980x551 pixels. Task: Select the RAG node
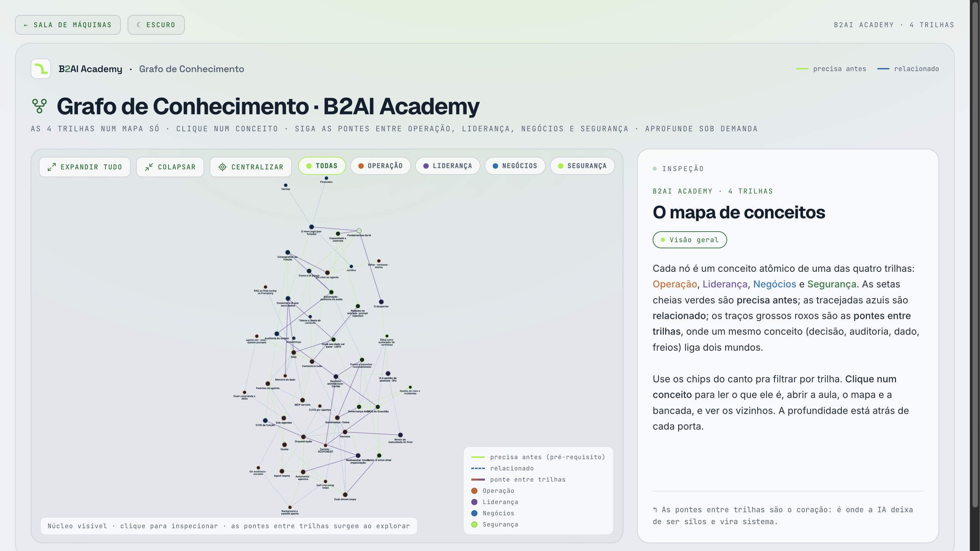click(293, 352)
